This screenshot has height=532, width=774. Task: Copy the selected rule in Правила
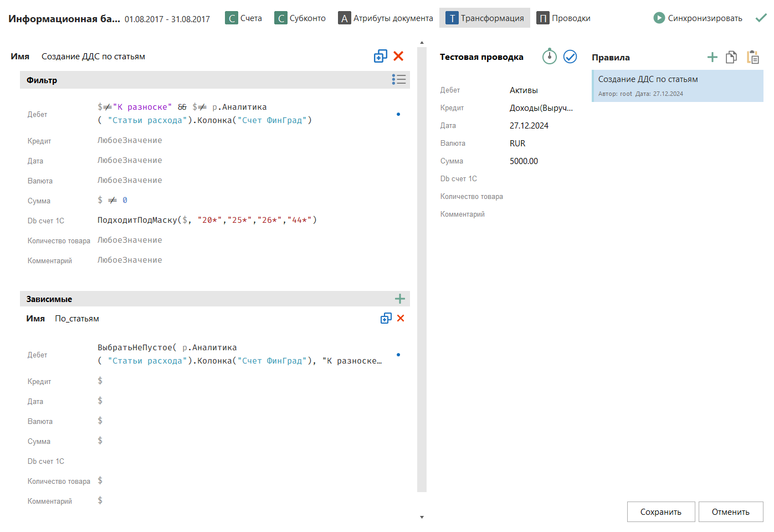tap(731, 57)
